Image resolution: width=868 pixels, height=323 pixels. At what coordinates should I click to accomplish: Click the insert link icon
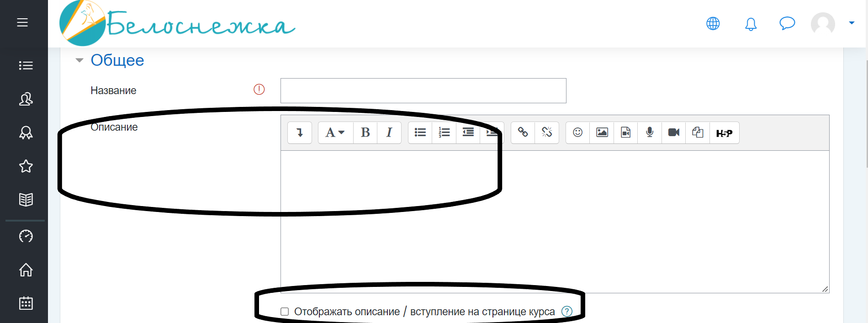coord(523,132)
